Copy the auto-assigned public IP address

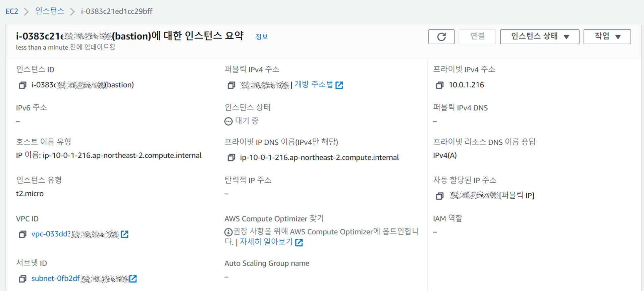click(439, 196)
